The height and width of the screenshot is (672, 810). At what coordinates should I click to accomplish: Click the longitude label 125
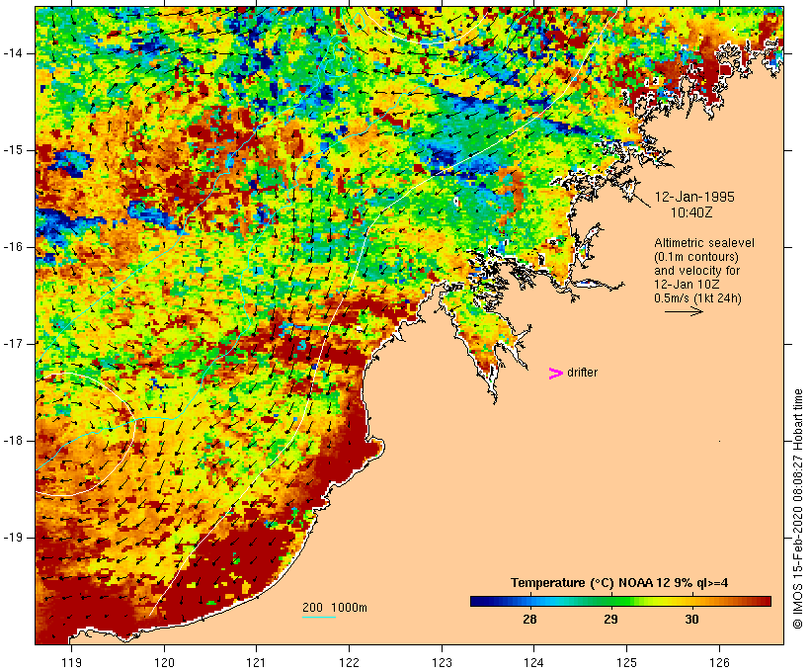coord(626,662)
